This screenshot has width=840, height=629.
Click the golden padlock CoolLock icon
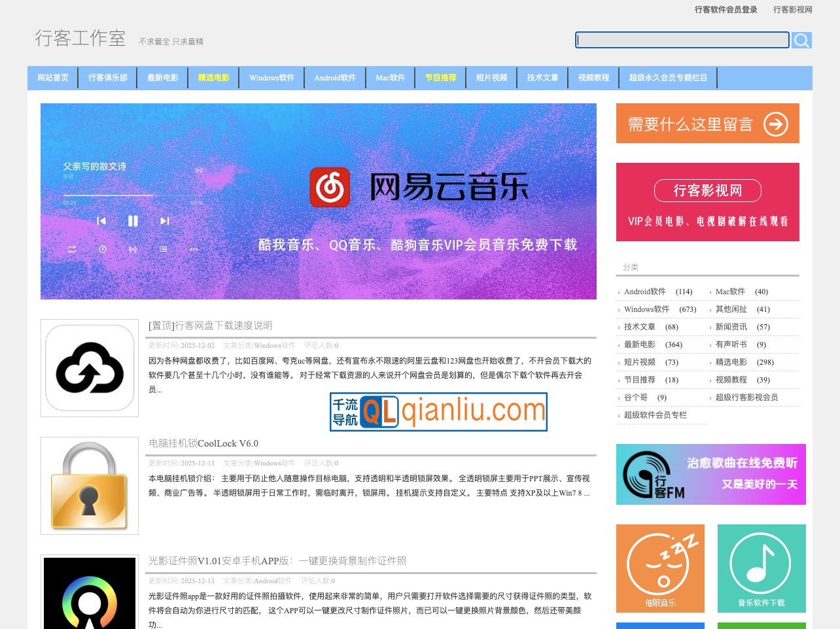tap(90, 486)
